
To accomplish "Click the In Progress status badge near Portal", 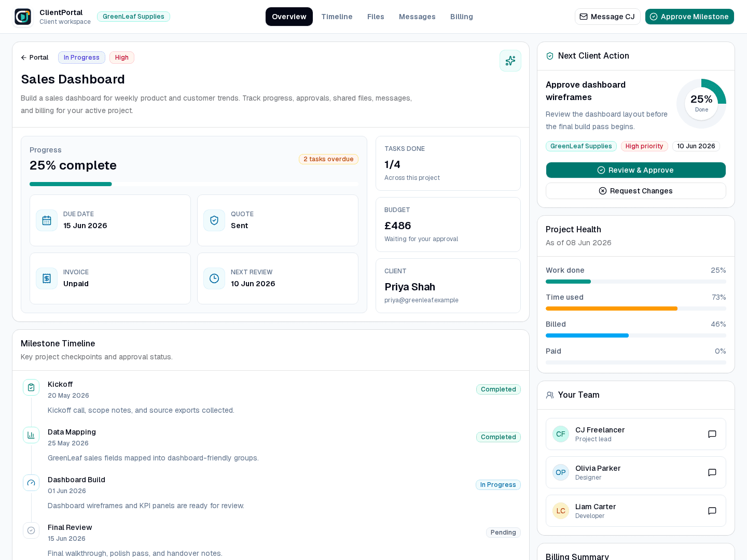I will tap(81, 58).
